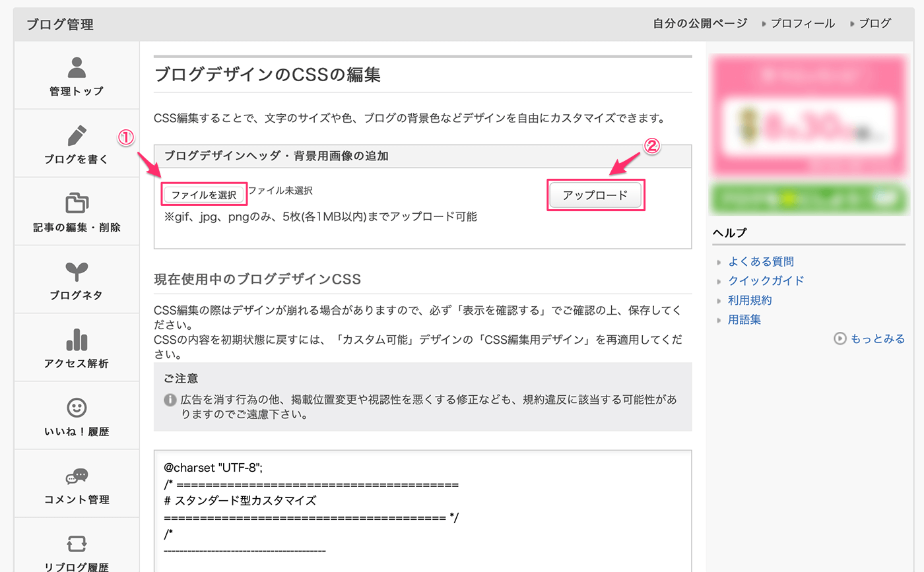
Task: Open コメント管理 speech bubble icon
Action: pos(77,476)
